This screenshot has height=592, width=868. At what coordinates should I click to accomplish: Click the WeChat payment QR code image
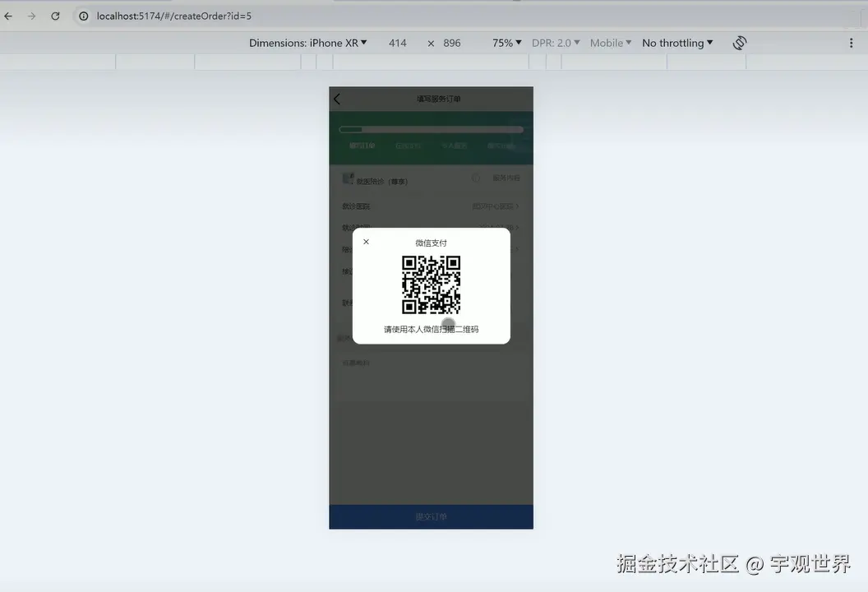(x=432, y=284)
